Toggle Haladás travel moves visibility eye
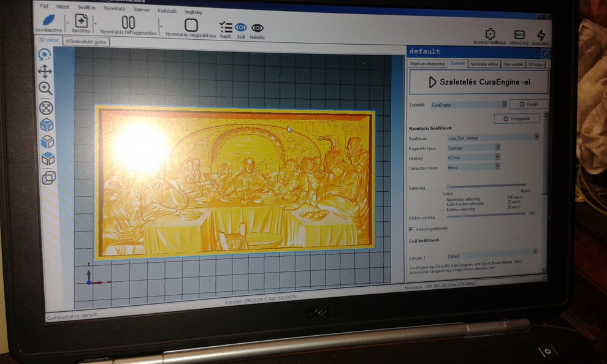Screen dimensions: 607x364 pyautogui.click(x=258, y=28)
